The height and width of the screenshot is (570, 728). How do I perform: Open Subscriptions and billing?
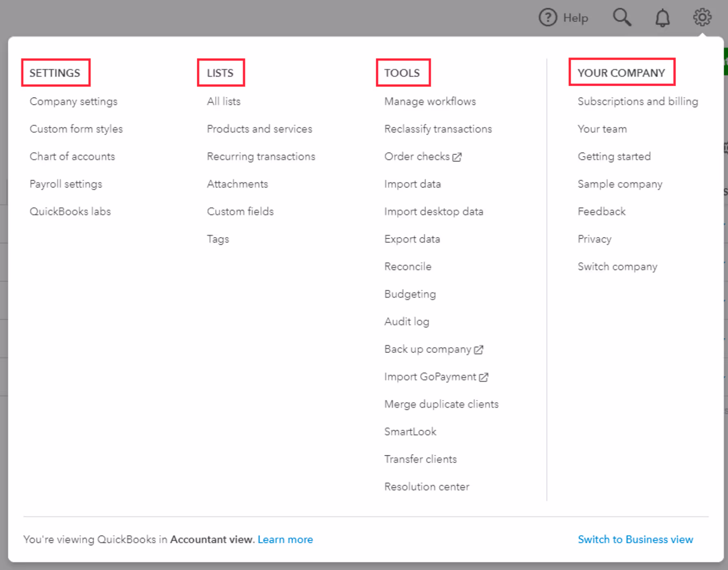[x=638, y=102]
